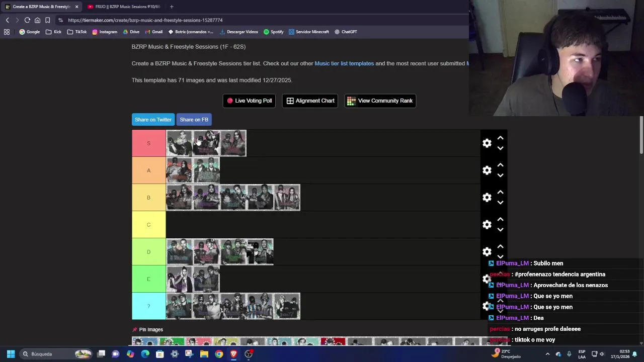Open Kick bookmark folder
This screenshot has width=644, height=362.
coord(53,32)
